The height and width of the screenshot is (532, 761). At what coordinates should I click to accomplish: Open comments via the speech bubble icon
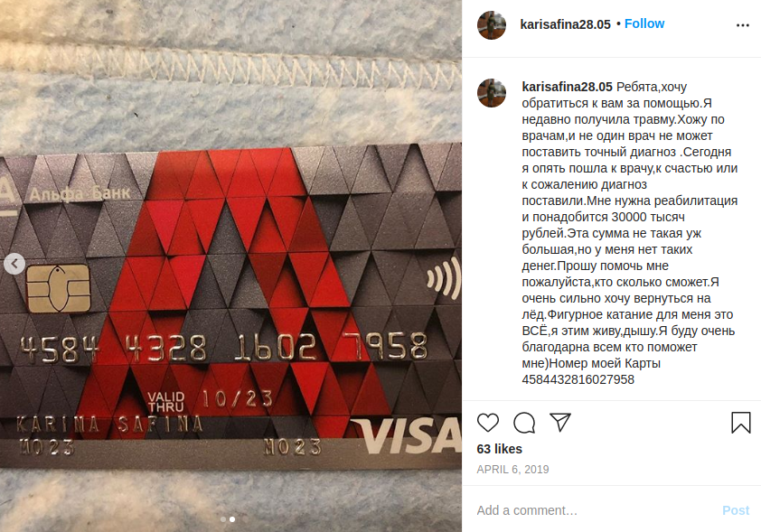pyautogui.click(x=524, y=423)
